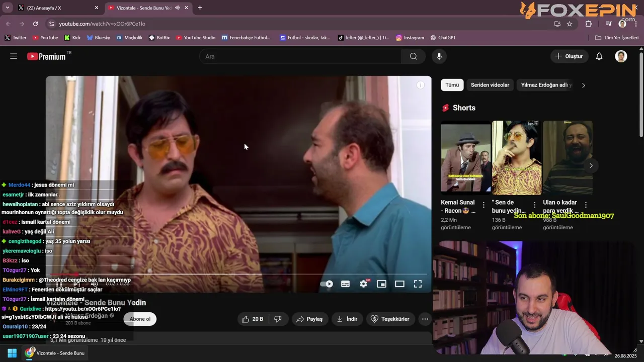Expand the Chrome tab search dropdown

click(x=7, y=8)
